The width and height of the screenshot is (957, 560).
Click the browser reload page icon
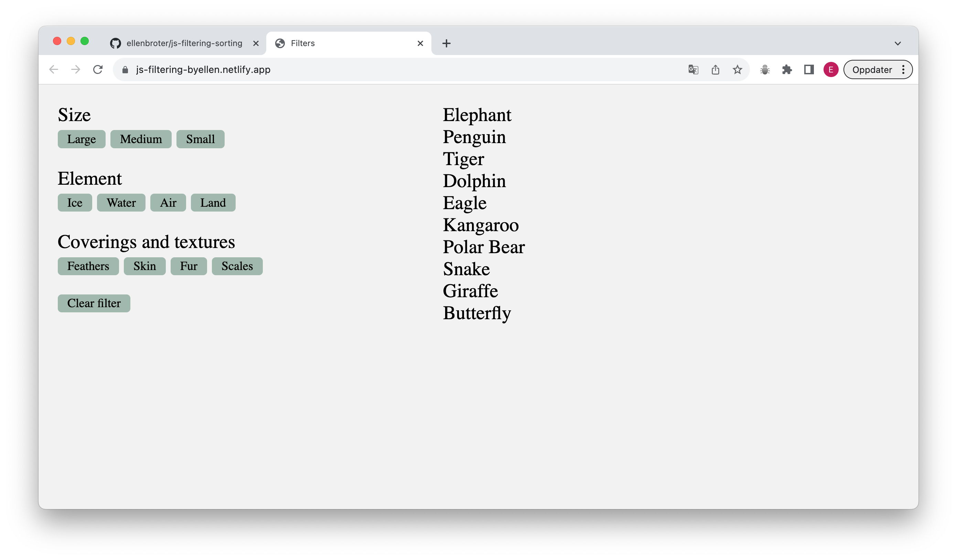click(x=99, y=69)
